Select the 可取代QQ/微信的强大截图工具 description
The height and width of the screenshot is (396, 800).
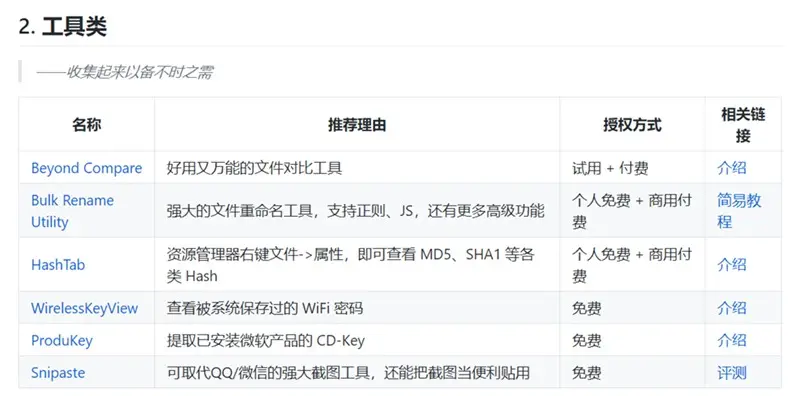pyautogui.click(x=348, y=373)
